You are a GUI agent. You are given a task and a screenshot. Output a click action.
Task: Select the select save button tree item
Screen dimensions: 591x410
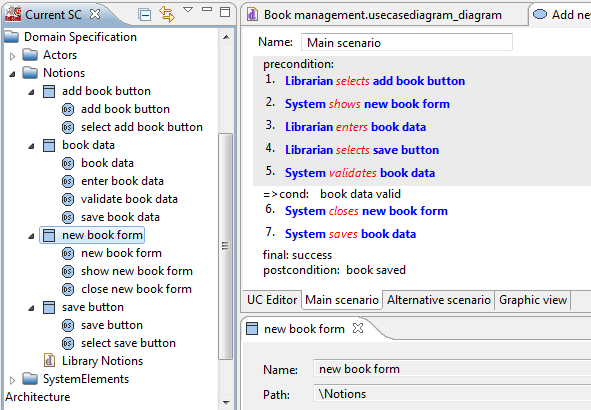128,343
